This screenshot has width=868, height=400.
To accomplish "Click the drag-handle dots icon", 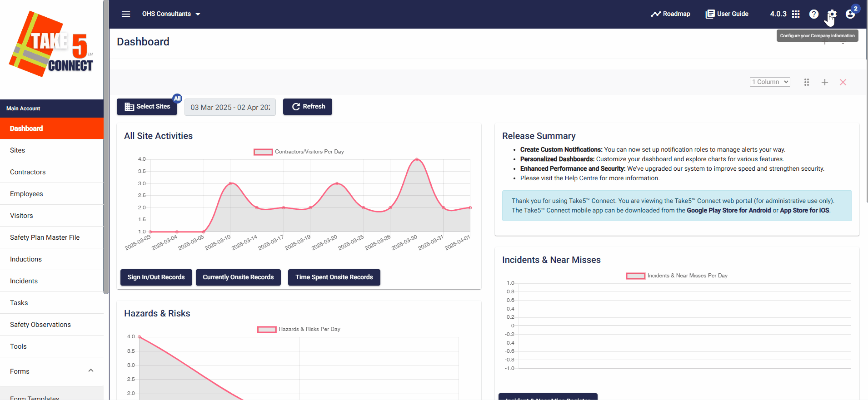I will point(807,82).
